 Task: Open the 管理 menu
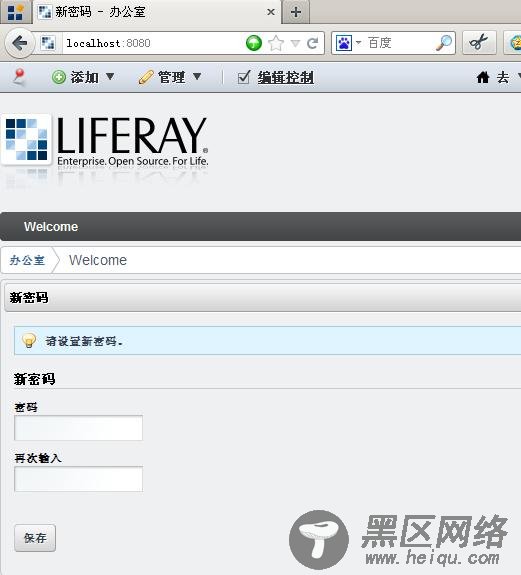coord(170,77)
